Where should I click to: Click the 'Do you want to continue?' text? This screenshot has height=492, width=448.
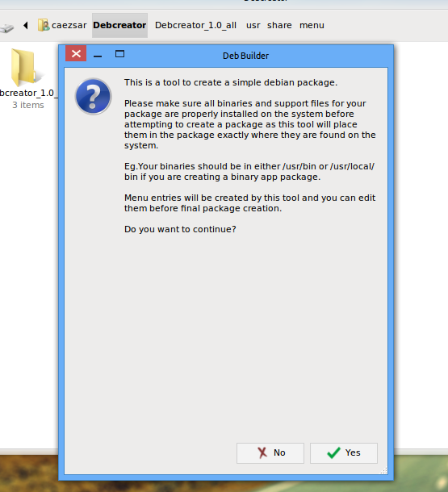tap(180, 229)
